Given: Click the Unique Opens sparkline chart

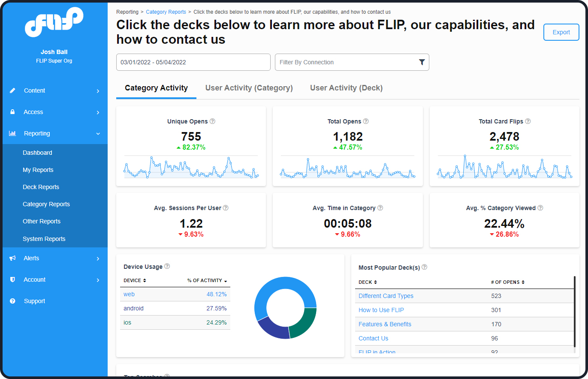Looking at the screenshot, I should (191, 168).
